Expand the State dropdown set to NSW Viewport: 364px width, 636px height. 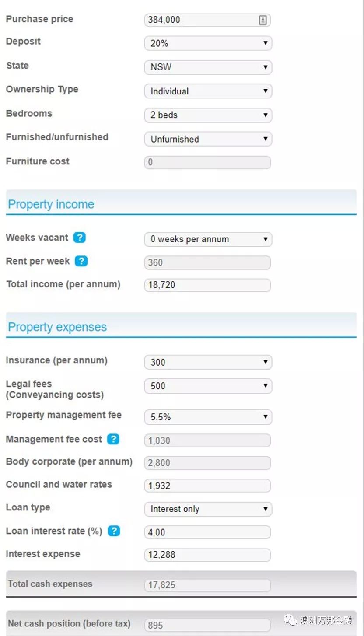point(208,67)
